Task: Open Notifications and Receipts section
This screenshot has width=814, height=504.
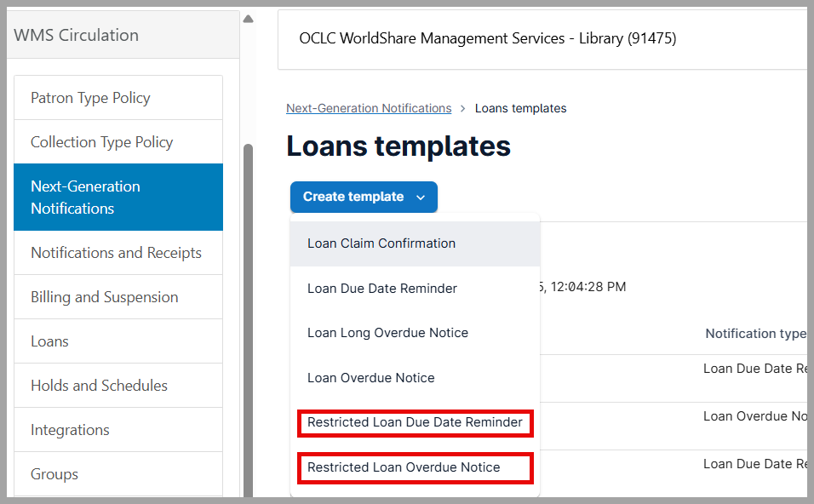Action: pyautogui.click(x=116, y=253)
